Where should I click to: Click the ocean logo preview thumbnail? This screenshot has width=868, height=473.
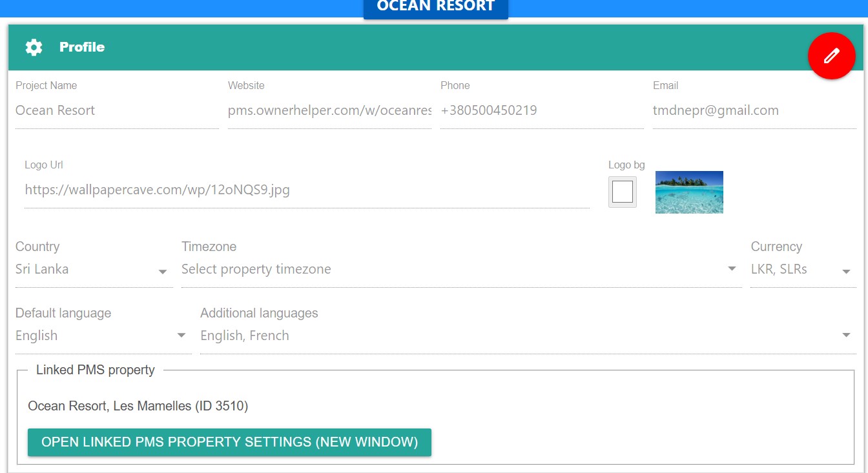pyautogui.click(x=689, y=192)
